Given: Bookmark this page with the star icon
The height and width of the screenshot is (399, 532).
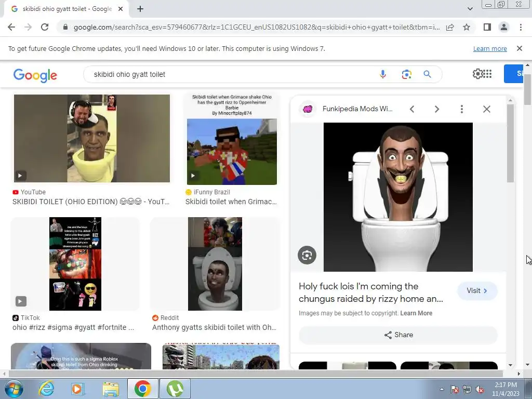Looking at the screenshot, I should coord(467,27).
